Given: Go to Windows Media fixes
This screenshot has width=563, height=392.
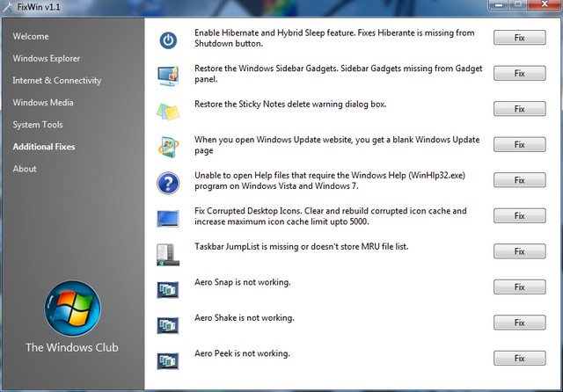Looking at the screenshot, I should point(43,103).
